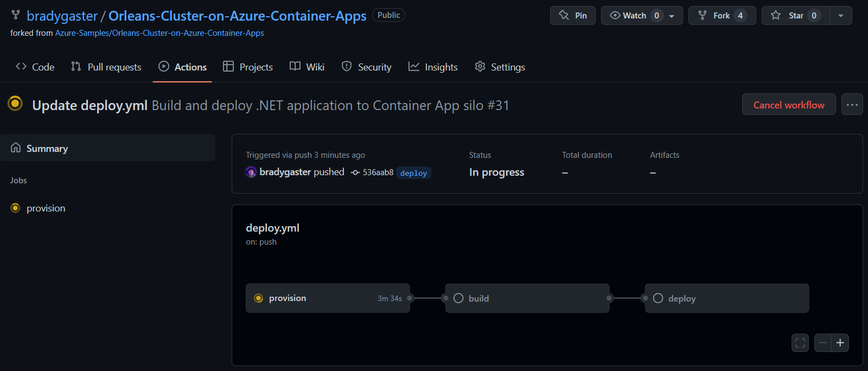This screenshot has height=371, width=868.
Task: Open repository Settings tab
Action: click(x=500, y=67)
